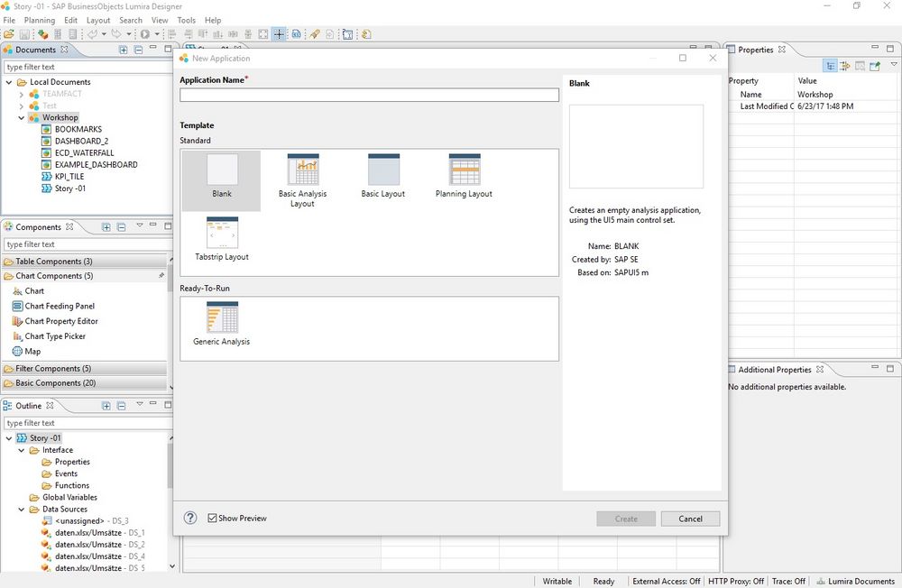The image size is (902, 588).
Task: Click Lumira Documents status bar icon
Action: click(x=821, y=581)
